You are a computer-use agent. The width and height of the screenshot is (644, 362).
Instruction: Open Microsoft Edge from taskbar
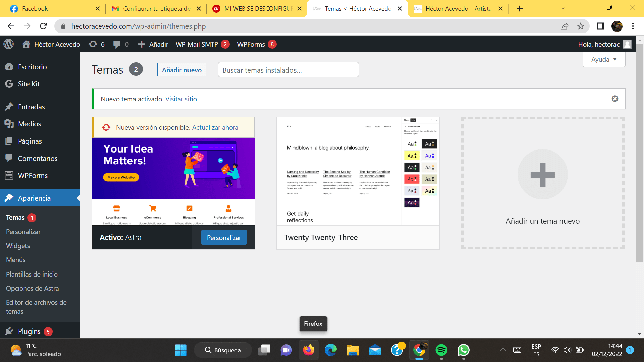[331, 350]
